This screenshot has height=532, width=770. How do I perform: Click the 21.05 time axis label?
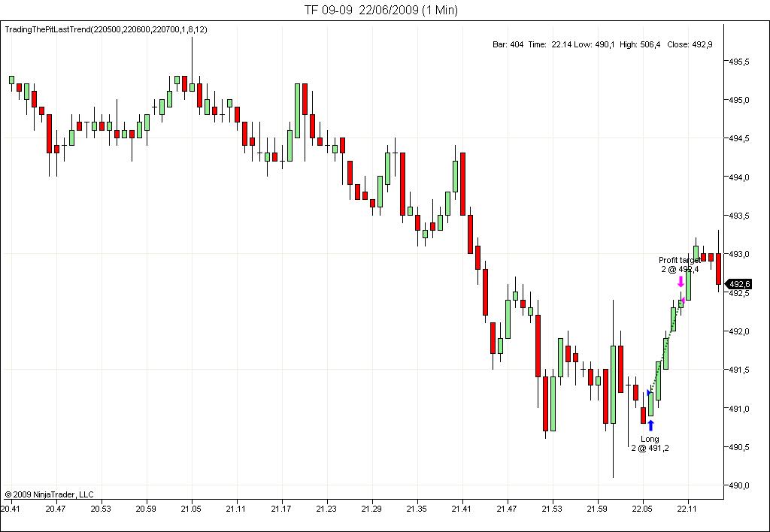pyautogui.click(x=191, y=509)
